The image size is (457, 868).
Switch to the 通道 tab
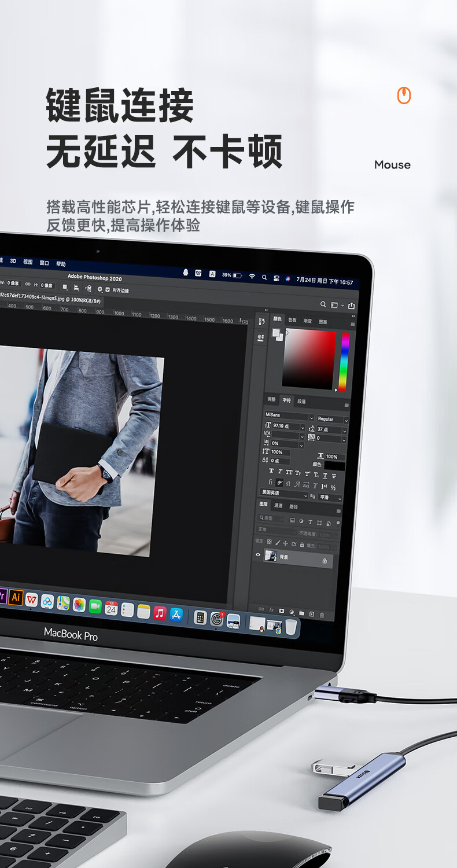pyautogui.click(x=278, y=506)
